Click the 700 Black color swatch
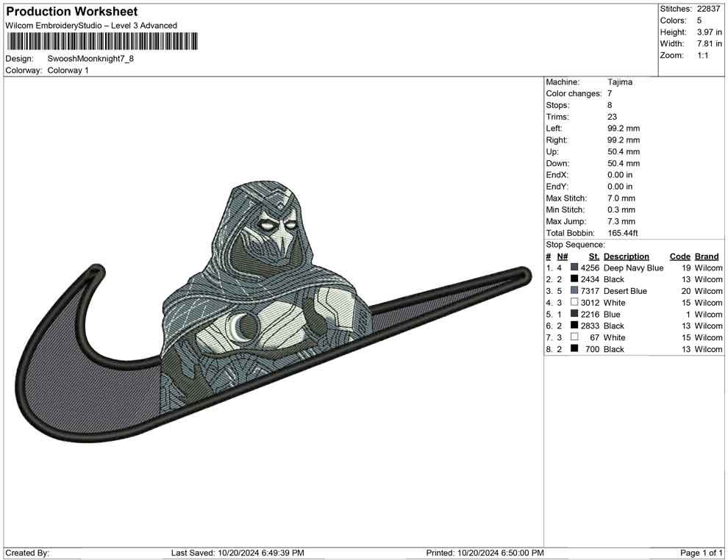The height and width of the screenshot is (560, 728). point(574,348)
